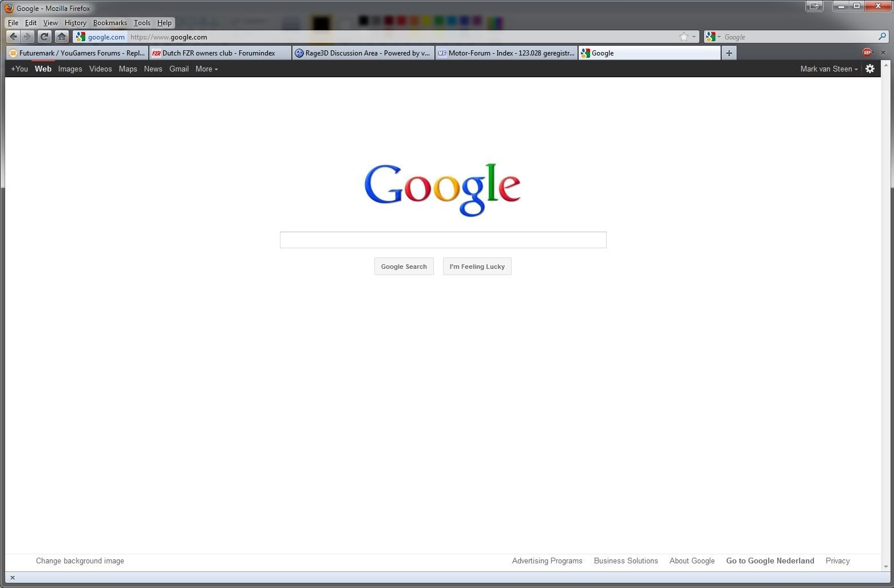Open the View menu

(x=50, y=23)
